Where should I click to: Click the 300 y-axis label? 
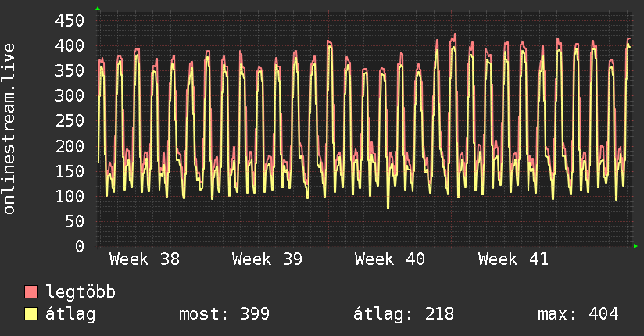click(x=70, y=95)
